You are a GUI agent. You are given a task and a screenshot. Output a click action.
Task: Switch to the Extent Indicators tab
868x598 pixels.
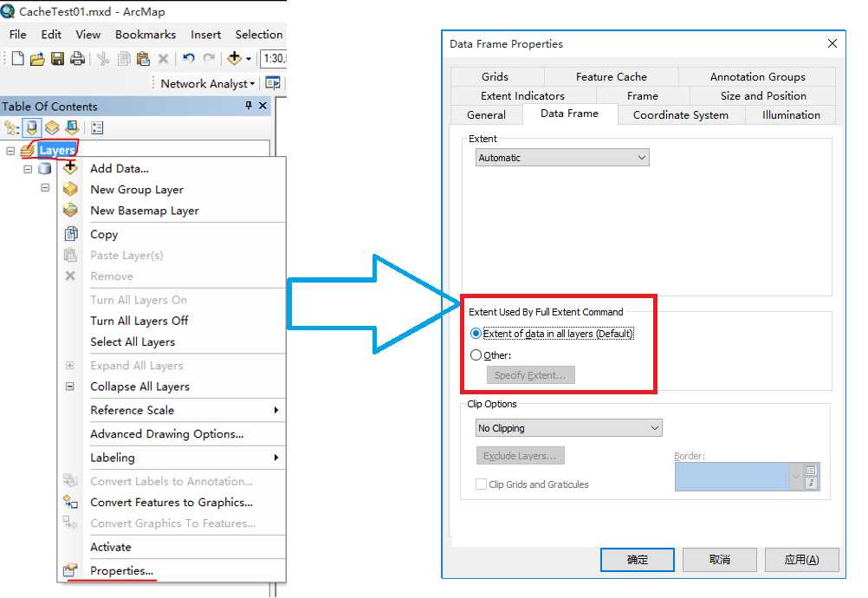pyautogui.click(x=522, y=96)
